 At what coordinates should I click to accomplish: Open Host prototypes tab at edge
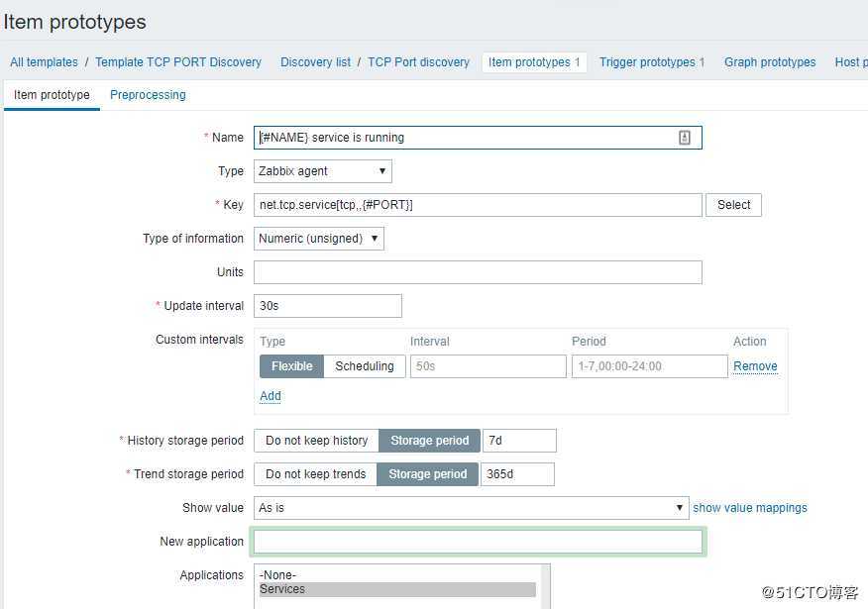(x=851, y=62)
